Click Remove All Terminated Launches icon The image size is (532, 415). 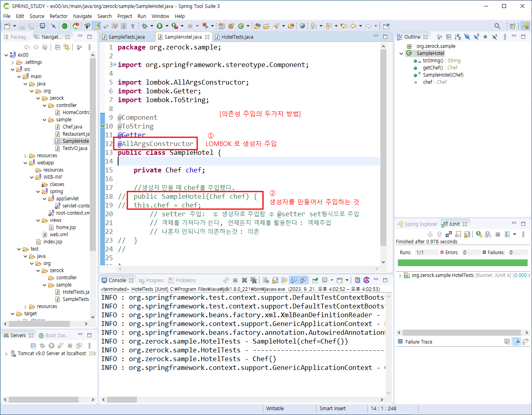[x=253, y=280]
